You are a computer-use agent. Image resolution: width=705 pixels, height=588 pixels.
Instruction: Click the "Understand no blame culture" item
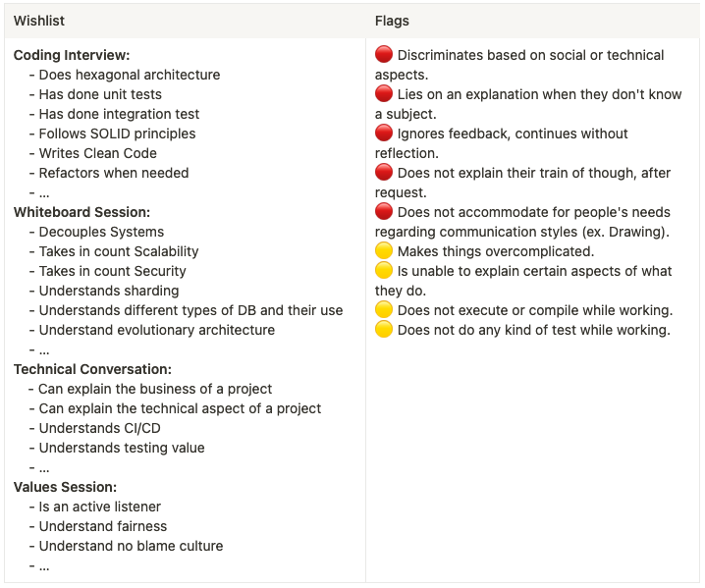(x=131, y=546)
